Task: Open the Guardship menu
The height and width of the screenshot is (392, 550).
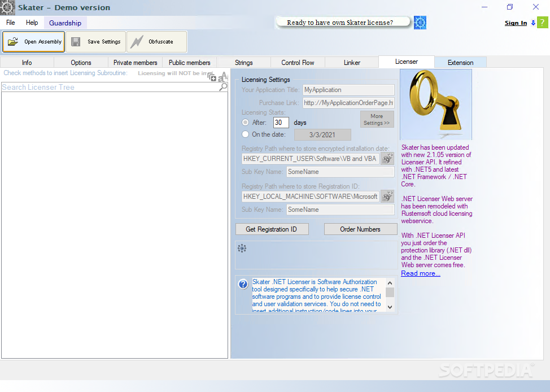Action: [66, 23]
